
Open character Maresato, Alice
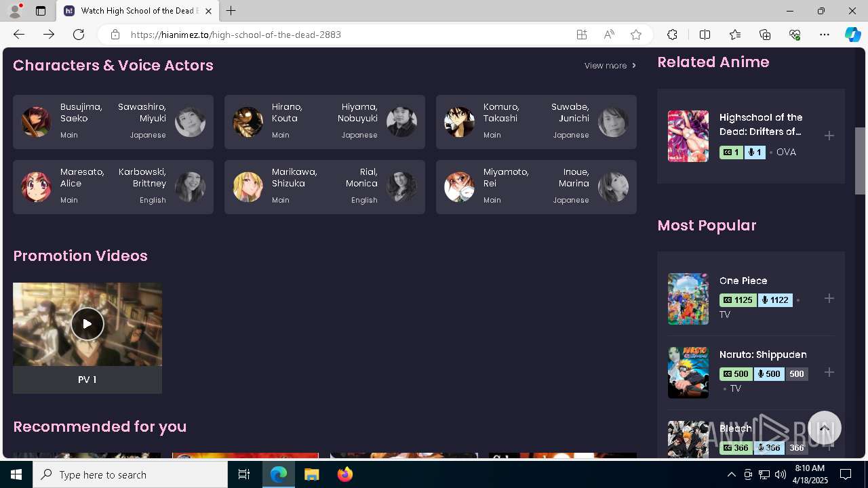coord(82,178)
